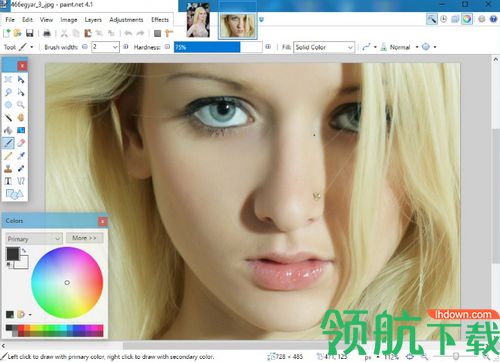Open the Effects menu
This screenshot has width=500, height=362.
pos(160,20)
